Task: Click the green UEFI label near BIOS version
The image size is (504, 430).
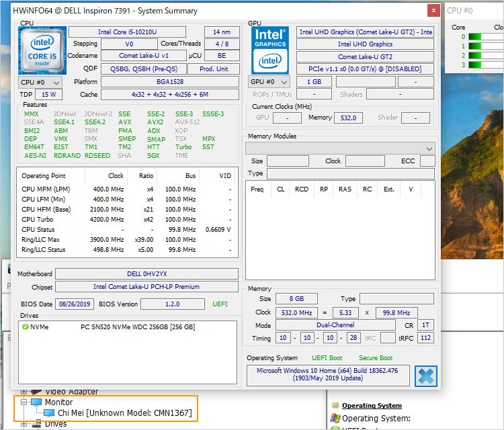Action: [220, 304]
